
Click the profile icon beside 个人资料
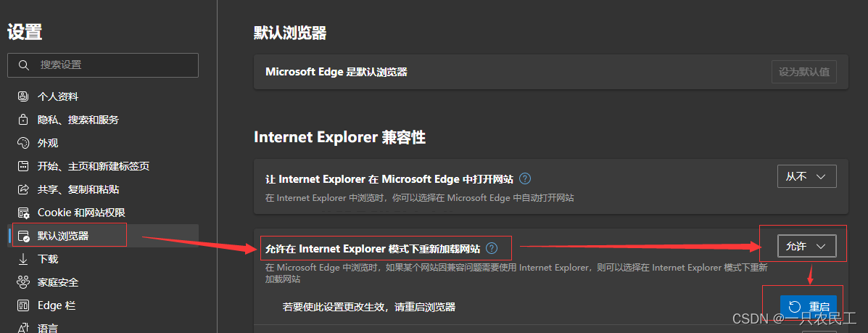(x=23, y=96)
